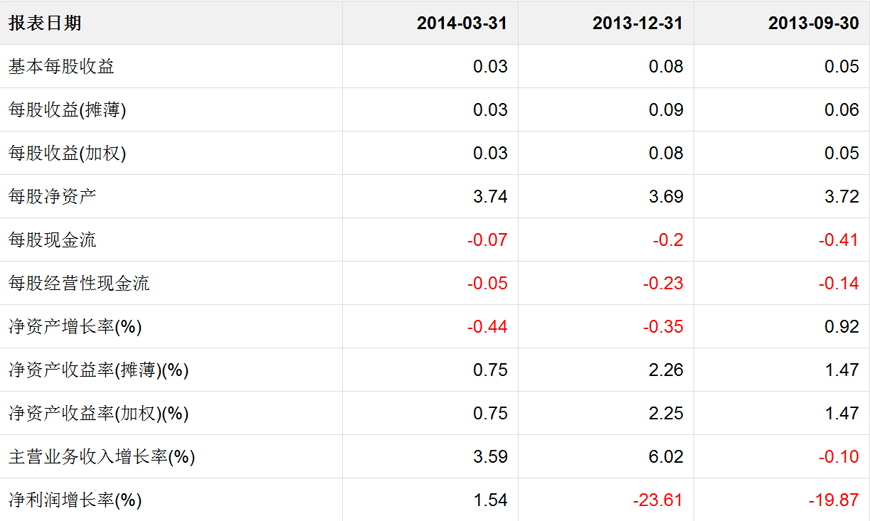870x521 pixels.
Task: Click the 每股现金流 row label
Action: coord(53,240)
